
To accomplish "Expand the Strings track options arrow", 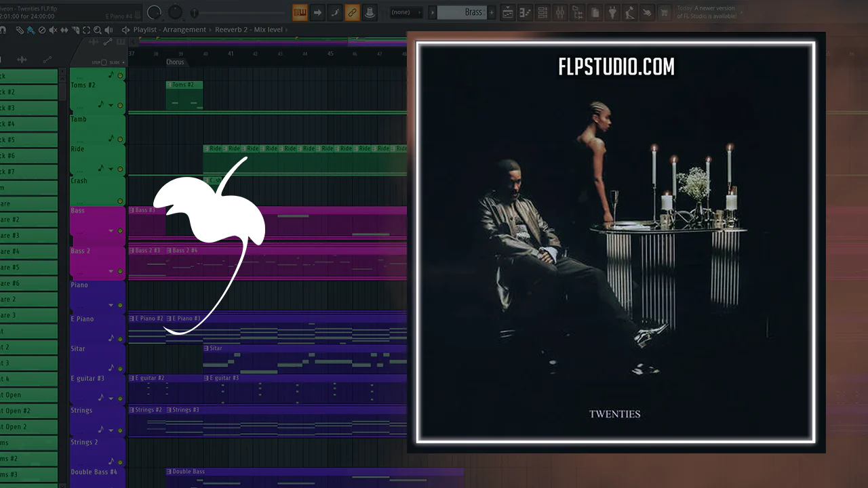I will (x=111, y=430).
